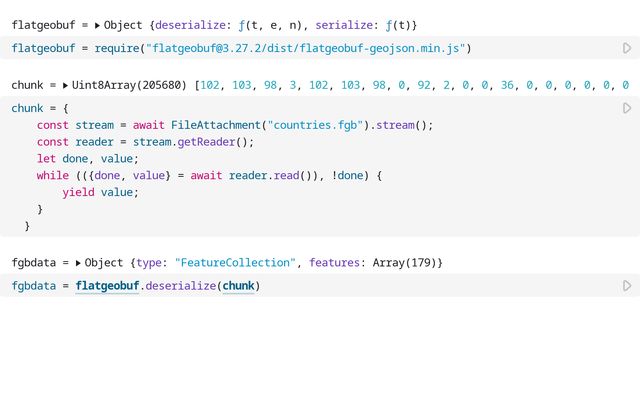Run the chunk cell with play icon
640x400 pixels.
[627, 108]
